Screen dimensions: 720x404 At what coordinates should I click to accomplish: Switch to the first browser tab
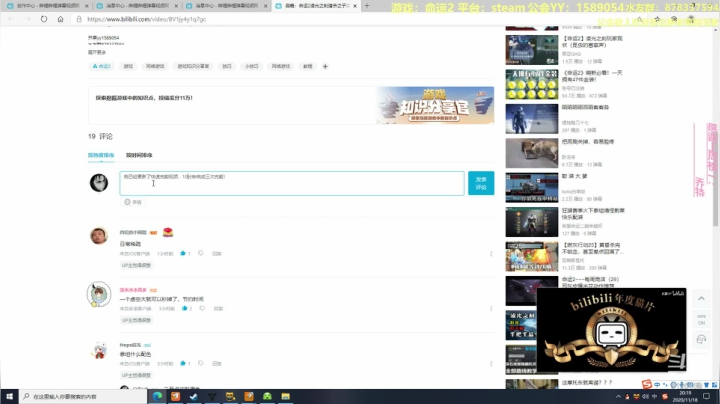[46, 6]
